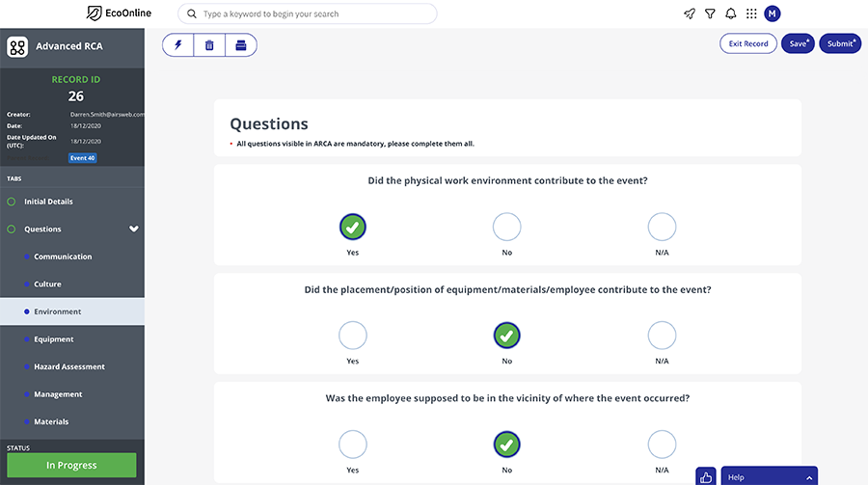The image size is (868, 485).
Task: Open the notifications bell
Action: pyautogui.click(x=731, y=13)
